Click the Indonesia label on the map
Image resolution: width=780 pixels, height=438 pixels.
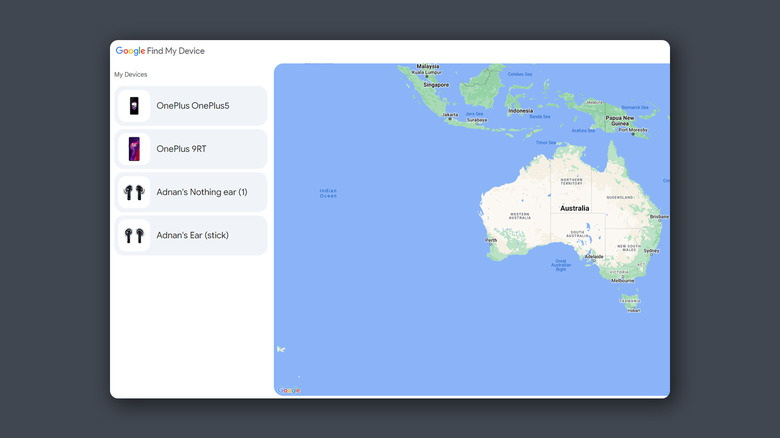pyautogui.click(x=520, y=111)
